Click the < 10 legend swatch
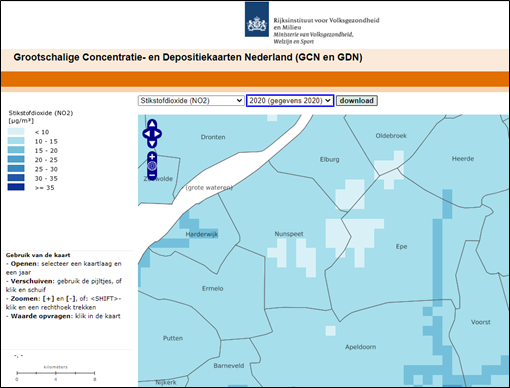 (16, 132)
